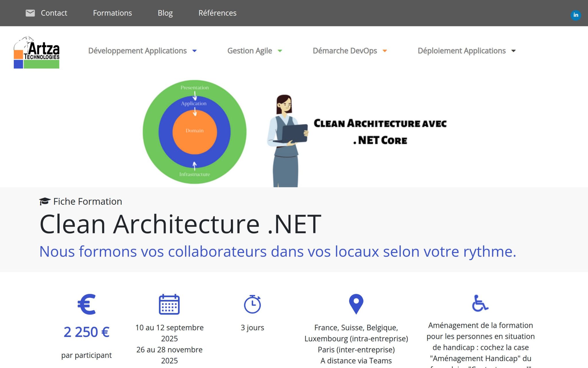The width and height of the screenshot is (588, 368).
Task: Click the Artza Technologies logo
Action: pos(36,51)
